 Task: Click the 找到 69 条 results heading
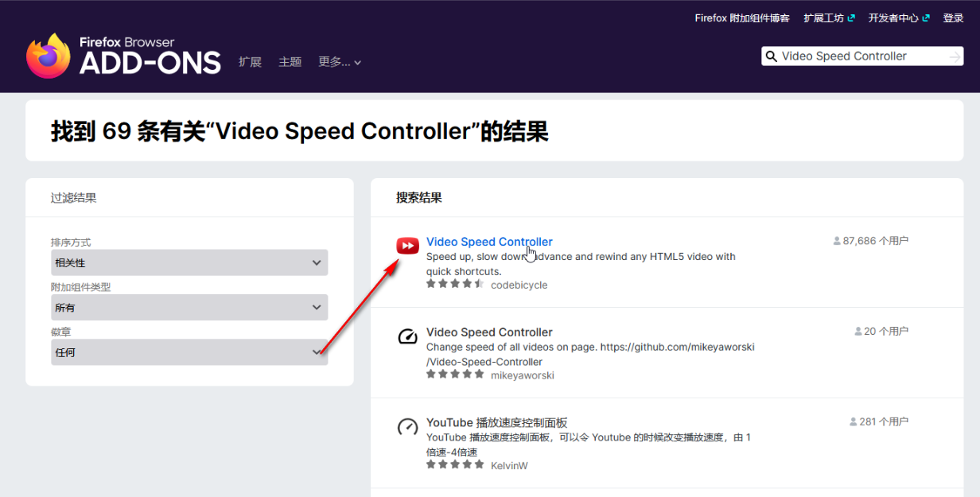pyautogui.click(x=300, y=131)
